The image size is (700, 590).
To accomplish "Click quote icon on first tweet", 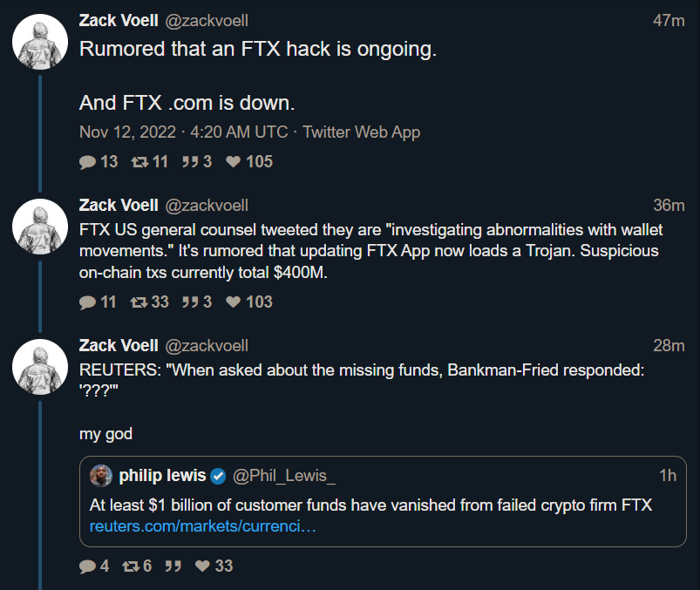I will click(x=190, y=161).
